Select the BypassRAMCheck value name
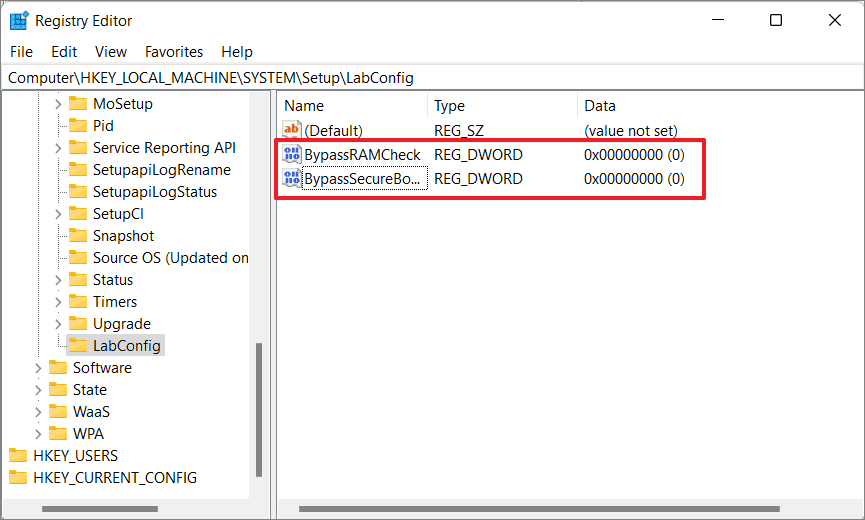865x520 pixels. point(362,154)
